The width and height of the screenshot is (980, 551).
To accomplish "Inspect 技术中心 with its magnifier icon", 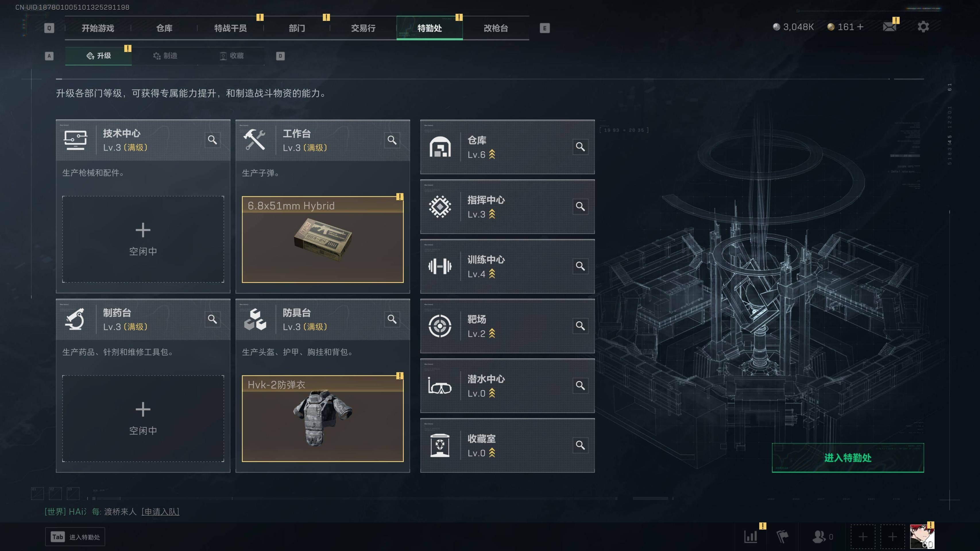I will click(x=212, y=140).
